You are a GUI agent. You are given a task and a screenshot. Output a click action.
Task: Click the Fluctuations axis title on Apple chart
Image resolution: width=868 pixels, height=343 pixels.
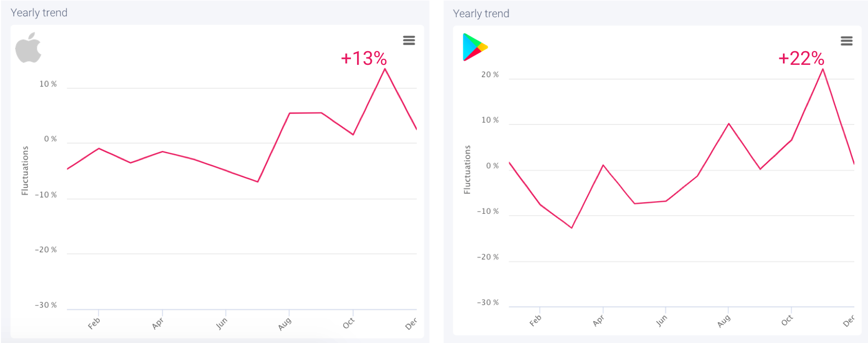tap(25, 171)
